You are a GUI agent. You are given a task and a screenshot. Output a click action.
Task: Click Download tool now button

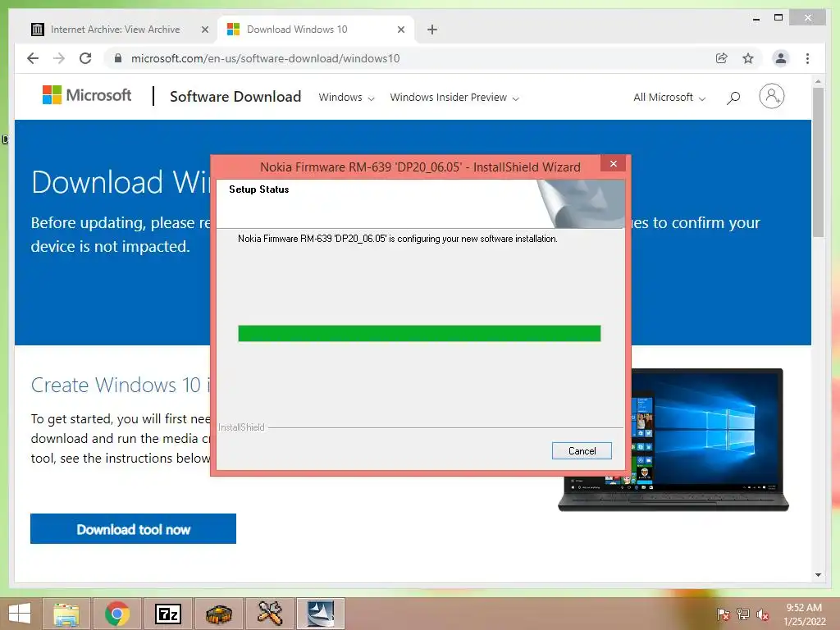pyautogui.click(x=134, y=529)
